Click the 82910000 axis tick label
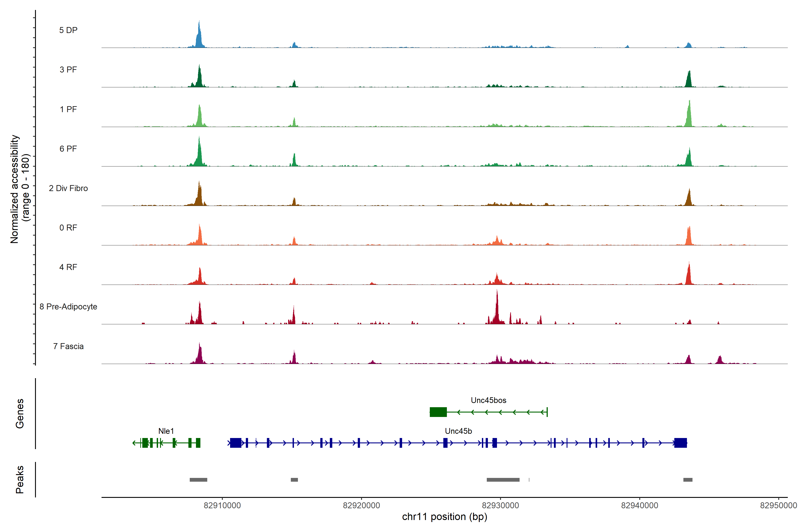 tap(222, 506)
